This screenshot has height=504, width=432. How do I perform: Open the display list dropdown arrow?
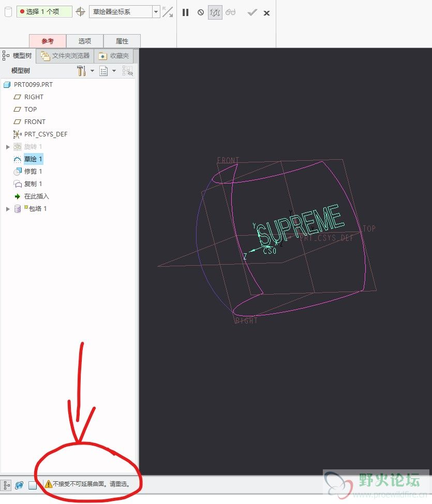tap(114, 71)
